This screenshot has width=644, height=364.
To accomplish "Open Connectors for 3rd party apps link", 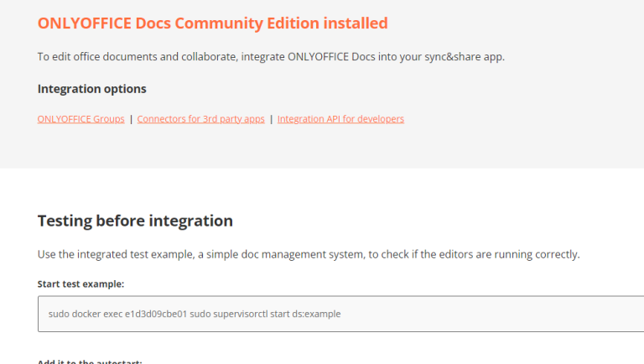I will pyautogui.click(x=201, y=119).
